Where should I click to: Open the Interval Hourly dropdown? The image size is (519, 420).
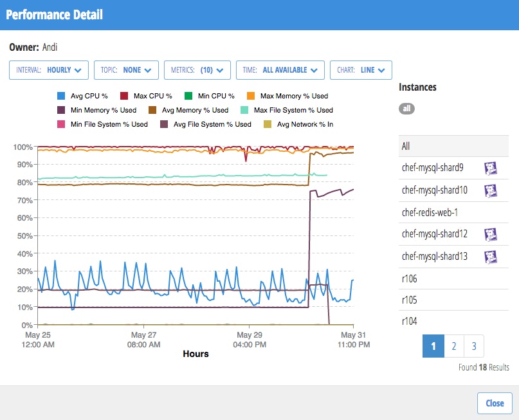click(x=49, y=70)
